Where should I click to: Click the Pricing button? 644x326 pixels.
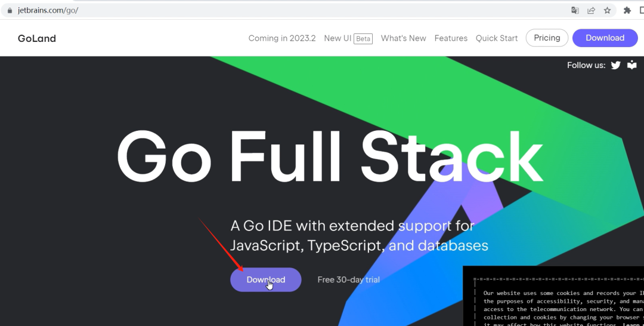click(x=547, y=38)
